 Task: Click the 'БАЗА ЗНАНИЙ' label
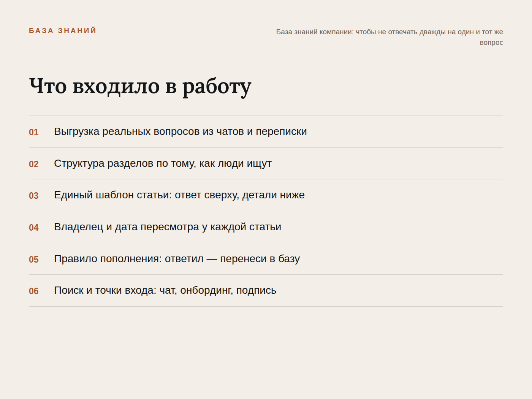pyautogui.click(x=63, y=31)
